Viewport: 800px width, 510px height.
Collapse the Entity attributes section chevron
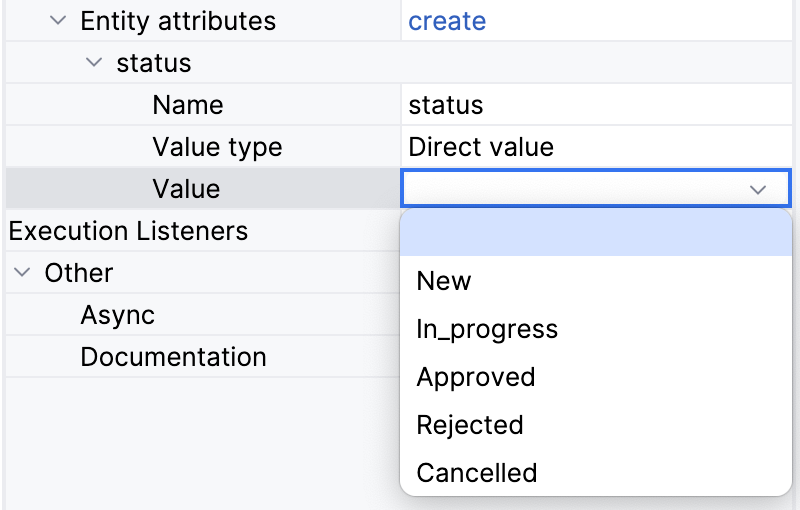click(59, 21)
